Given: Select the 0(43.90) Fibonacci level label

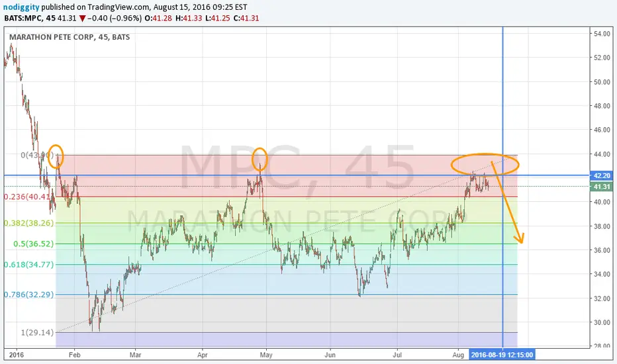Looking at the screenshot, I should 37,155.
